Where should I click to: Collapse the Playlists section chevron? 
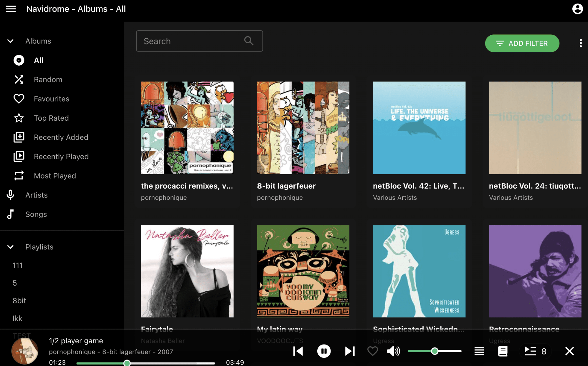click(x=10, y=247)
